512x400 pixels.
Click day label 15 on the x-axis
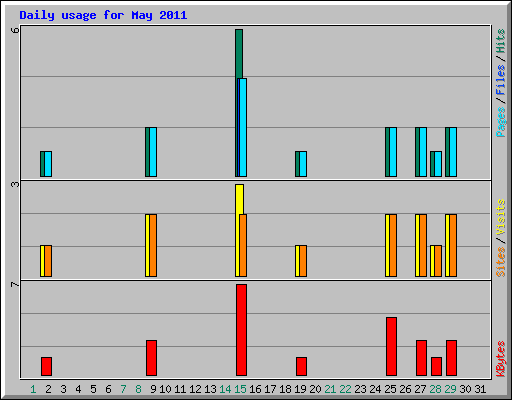(x=240, y=389)
